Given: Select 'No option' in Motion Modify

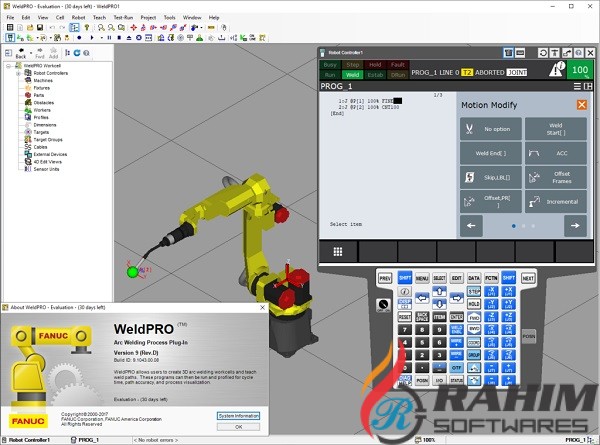Looking at the screenshot, I should (491, 129).
